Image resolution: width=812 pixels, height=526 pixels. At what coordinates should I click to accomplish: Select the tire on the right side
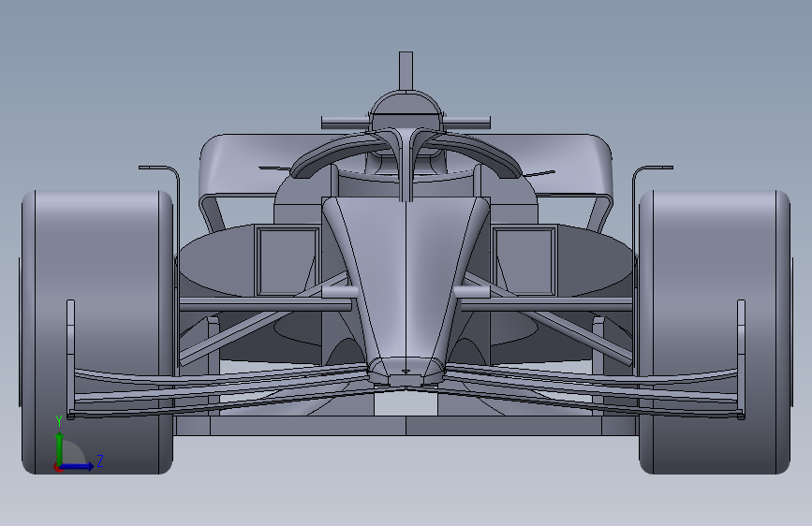715,332
